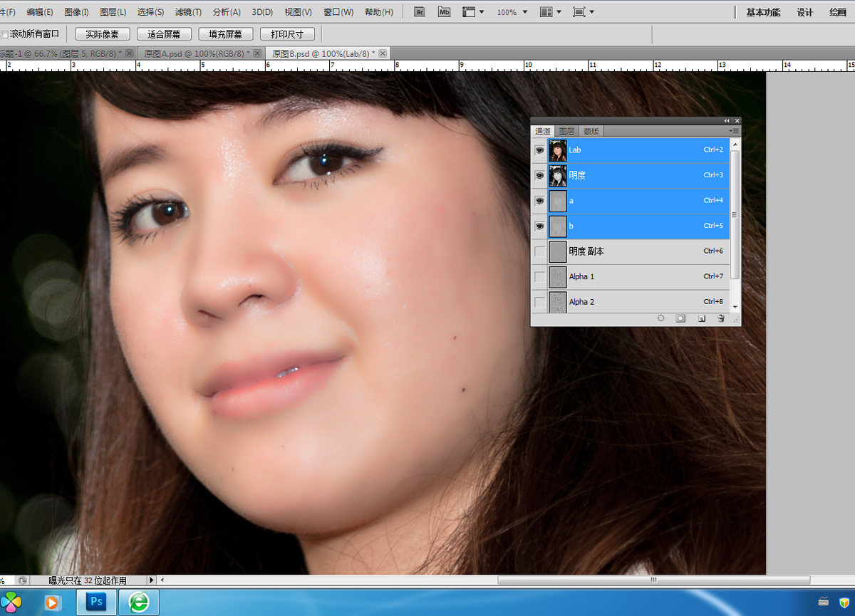Enable the scroll all windows checkbox
This screenshot has height=616, width=855.
click(x=5, y=34)
